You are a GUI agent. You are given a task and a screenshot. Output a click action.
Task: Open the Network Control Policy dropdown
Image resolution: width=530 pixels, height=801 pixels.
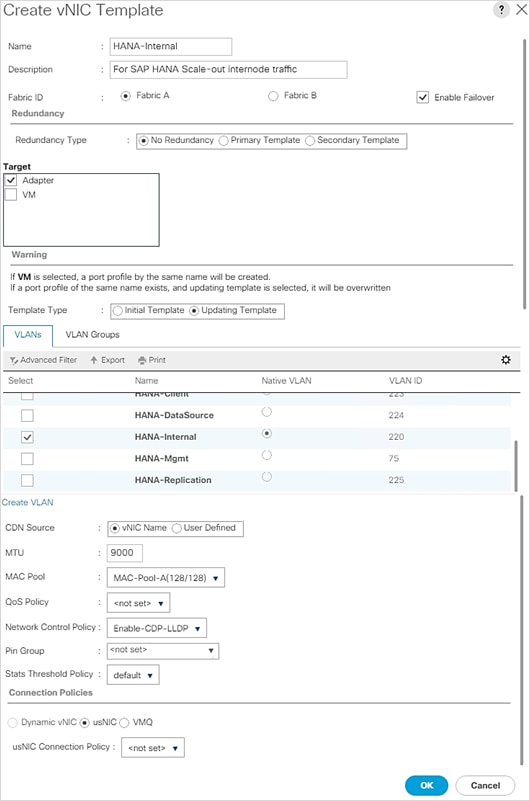pyautogui.click(x=157, y=628)
